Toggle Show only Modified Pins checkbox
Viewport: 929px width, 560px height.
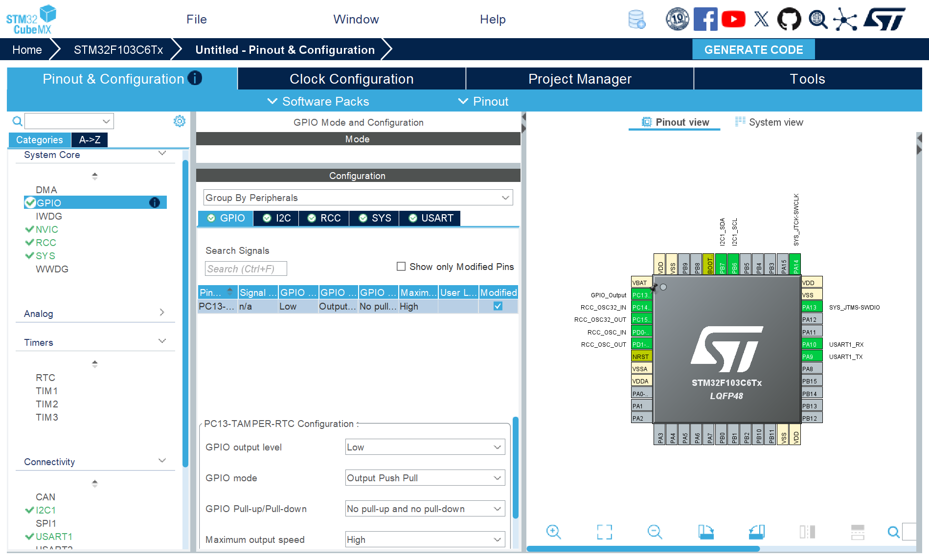coord(401,267)
